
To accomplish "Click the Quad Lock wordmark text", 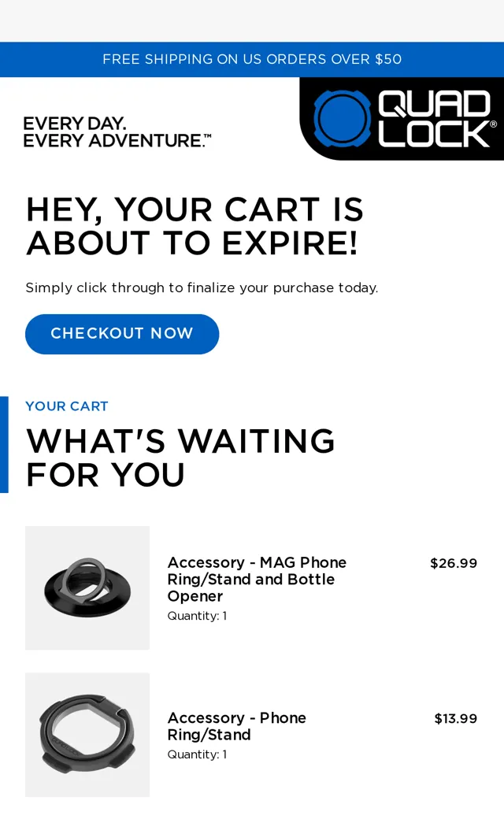I will click(x=435, y=119).
